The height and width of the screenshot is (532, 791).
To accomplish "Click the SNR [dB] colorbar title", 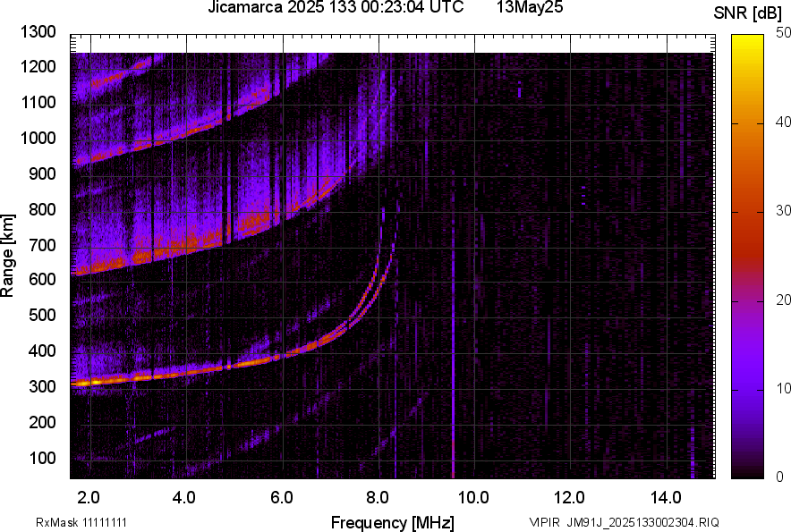I will 748,13.
